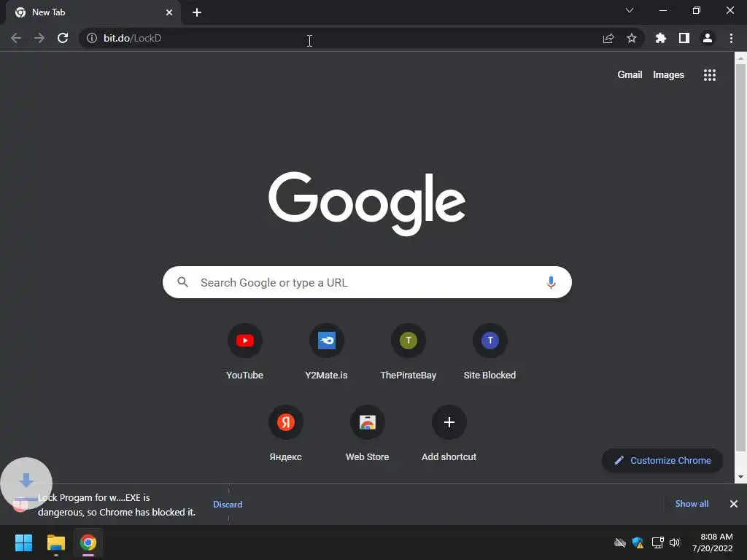Open Images link
This screenshot has height=560, width=747.
(668, 75)
